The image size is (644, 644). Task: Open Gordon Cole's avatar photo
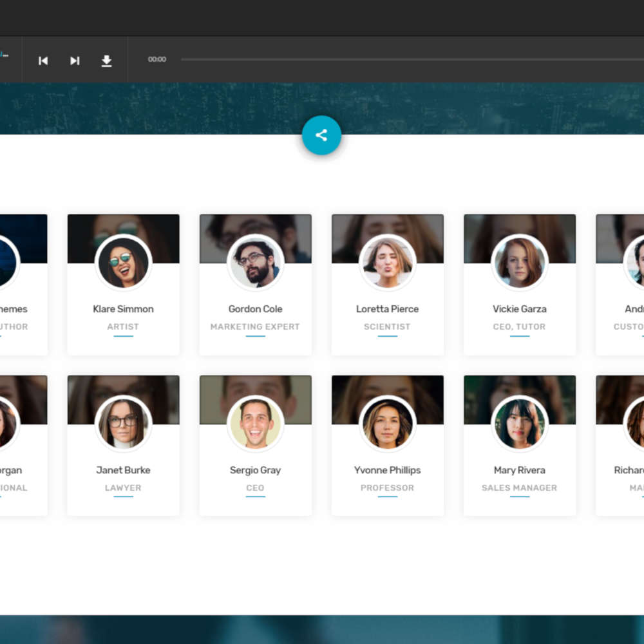(256, 263)
